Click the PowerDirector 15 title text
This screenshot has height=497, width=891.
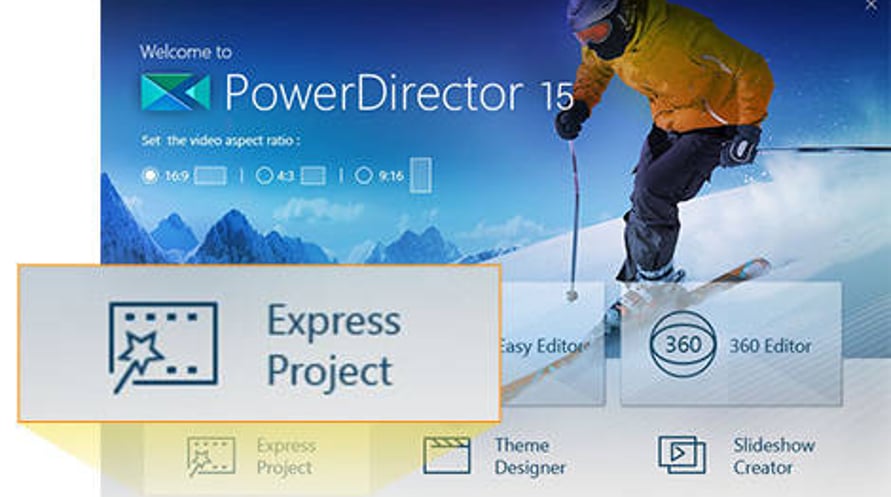click(x=399, y=92)
